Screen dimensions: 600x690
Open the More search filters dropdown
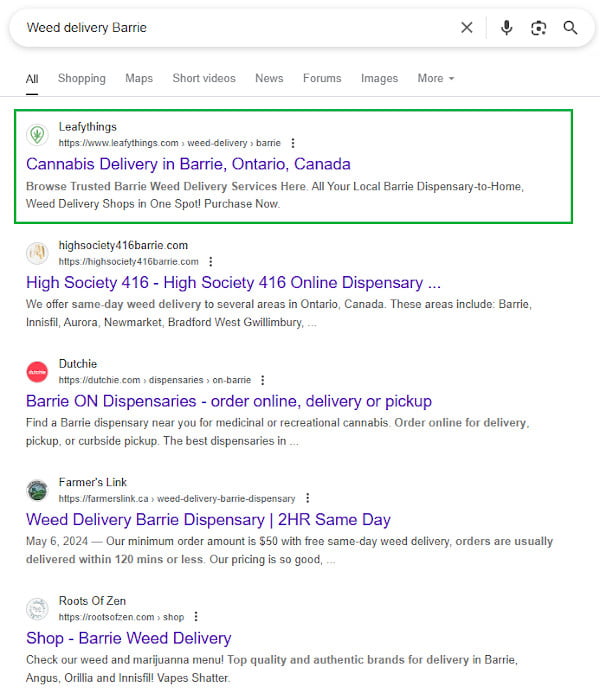tap(436, 78)
